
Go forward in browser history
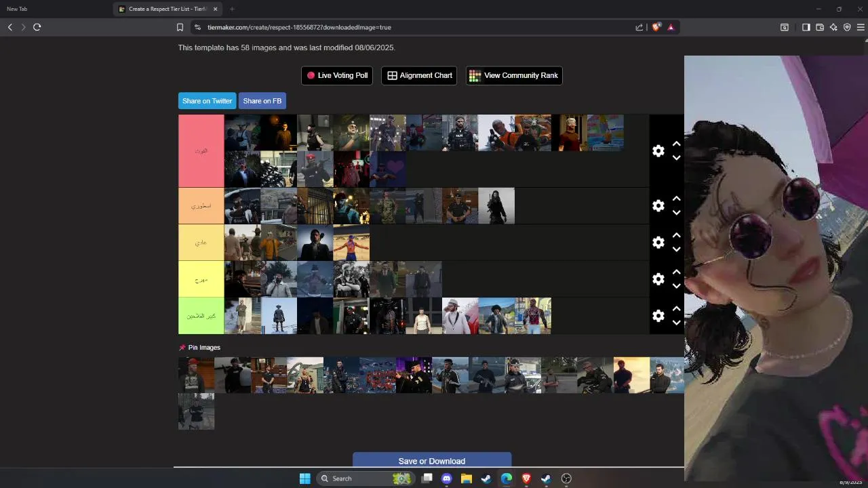[x=23, y=27]
